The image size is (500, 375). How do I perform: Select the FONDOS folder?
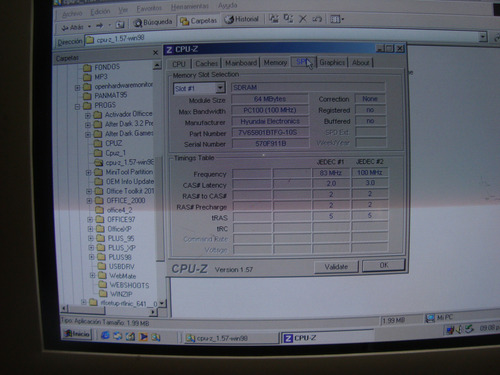[107, 67]
